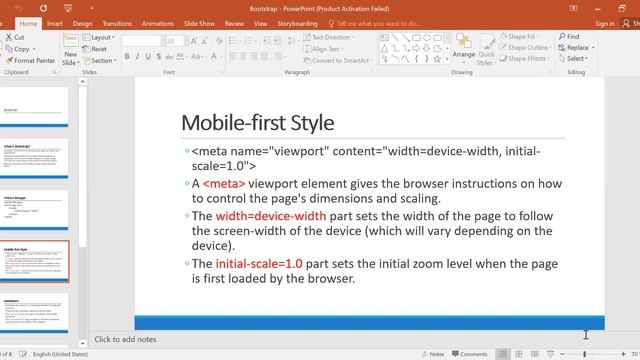Open the Select dropdown
This screenshot has height=360, width=640.
point(573,58)
